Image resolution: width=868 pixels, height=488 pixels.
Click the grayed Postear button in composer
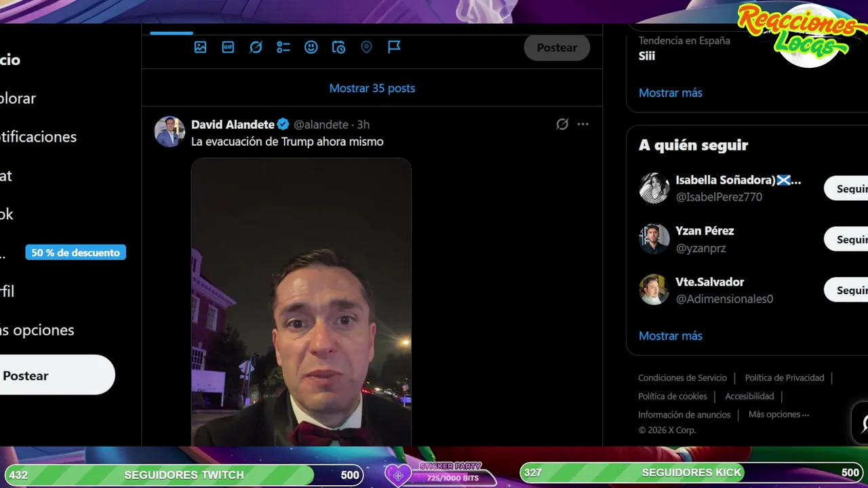click(557, 47)
